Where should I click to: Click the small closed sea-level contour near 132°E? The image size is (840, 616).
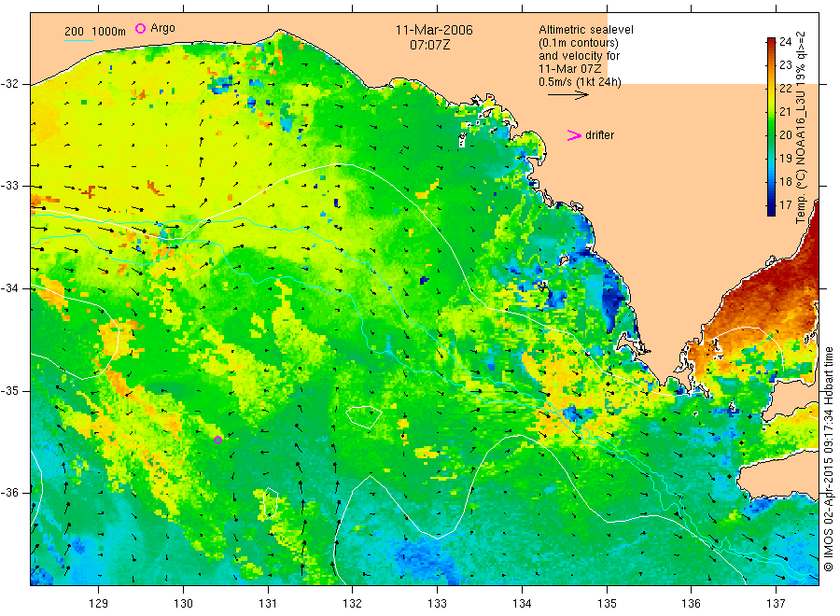click(364, 417)
